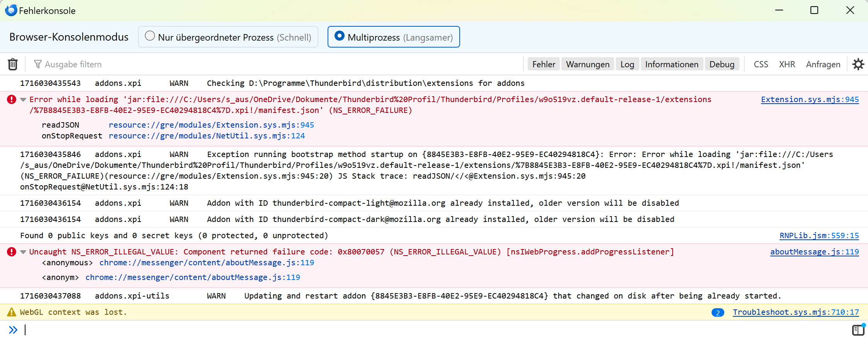Enable the CSS filter
Screen dimensions: 868x355
tap(761, 64)
